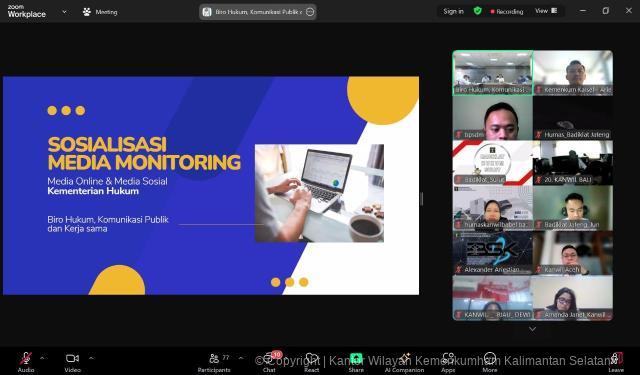Viewport: 640px width, 375px height.
Task: Open the Chat panel
Action: pos(269,358)
